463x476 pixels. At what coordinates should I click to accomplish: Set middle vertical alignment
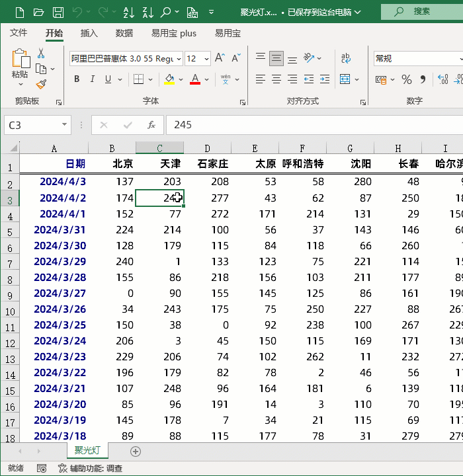pos(276,58)
